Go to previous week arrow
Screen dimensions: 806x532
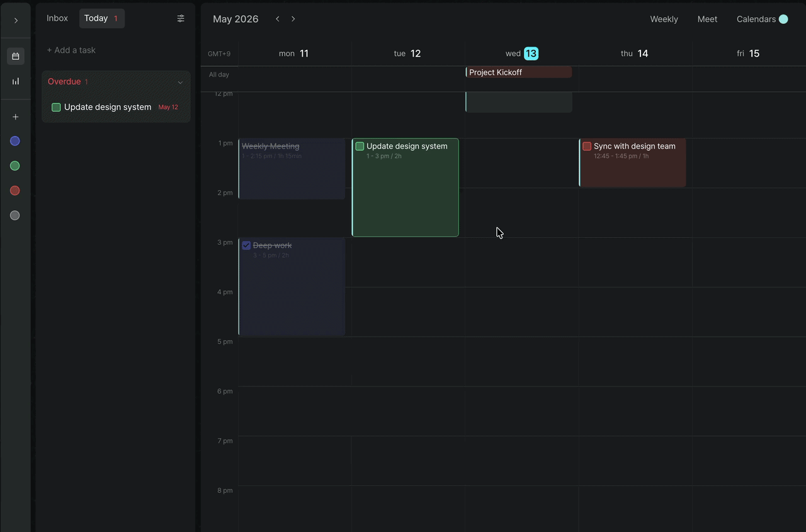click(x=278, y=19)
